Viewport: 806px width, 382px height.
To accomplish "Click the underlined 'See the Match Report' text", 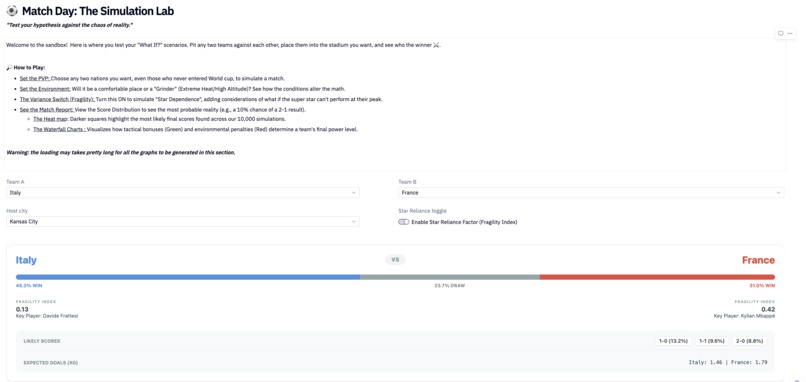I will tap(47, 110).
